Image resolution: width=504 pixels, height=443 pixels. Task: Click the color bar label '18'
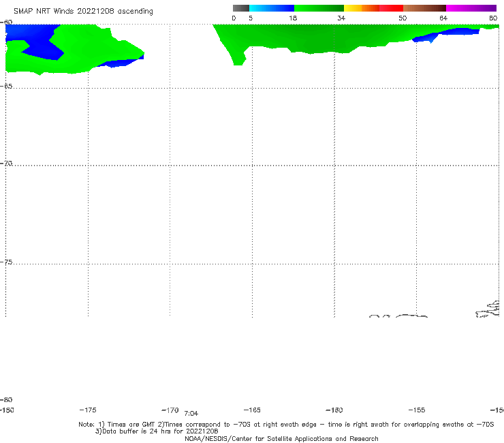[293, 18]
